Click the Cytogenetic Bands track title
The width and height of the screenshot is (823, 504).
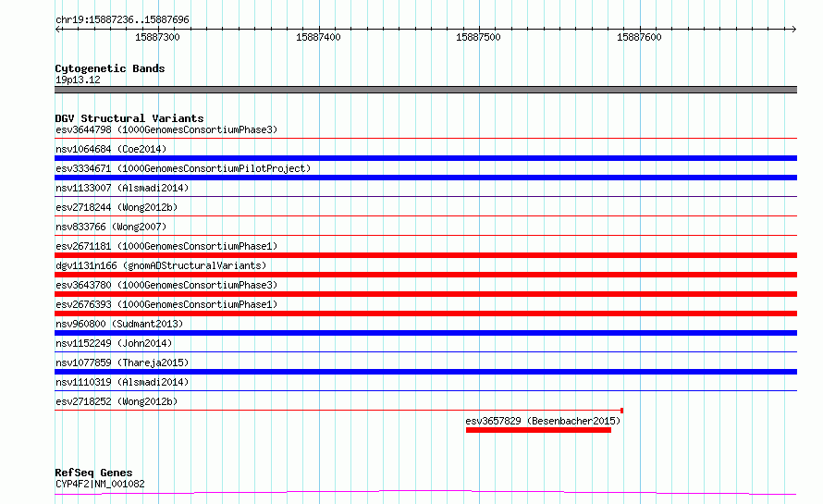pyautogui.click(x=110, y=68)
